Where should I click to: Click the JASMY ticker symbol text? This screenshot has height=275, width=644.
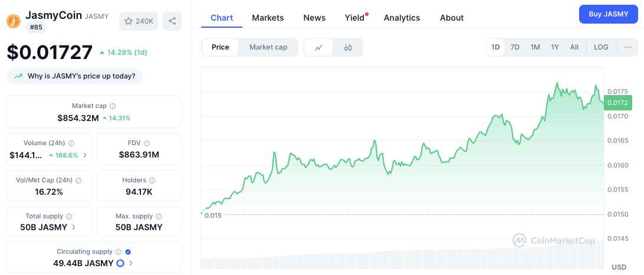(97, 17)
